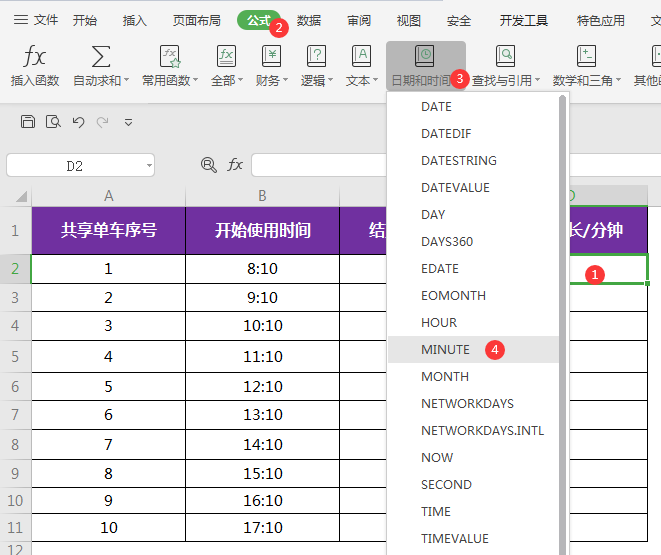Viewport: 661px width, 555px height.
Task: Expand the quick access toolbar customize arrow
Action: point(128,122)
